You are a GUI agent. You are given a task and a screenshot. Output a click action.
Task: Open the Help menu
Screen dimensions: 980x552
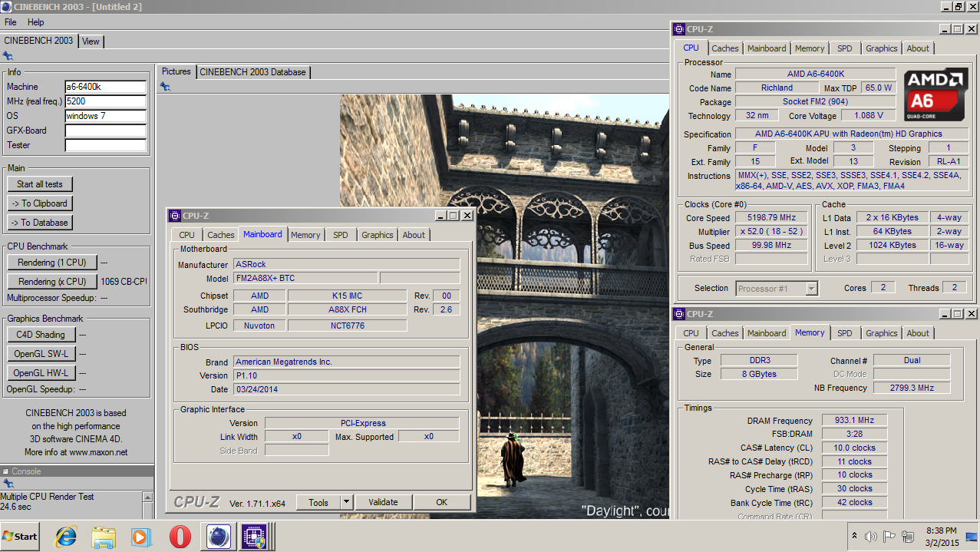36,22
